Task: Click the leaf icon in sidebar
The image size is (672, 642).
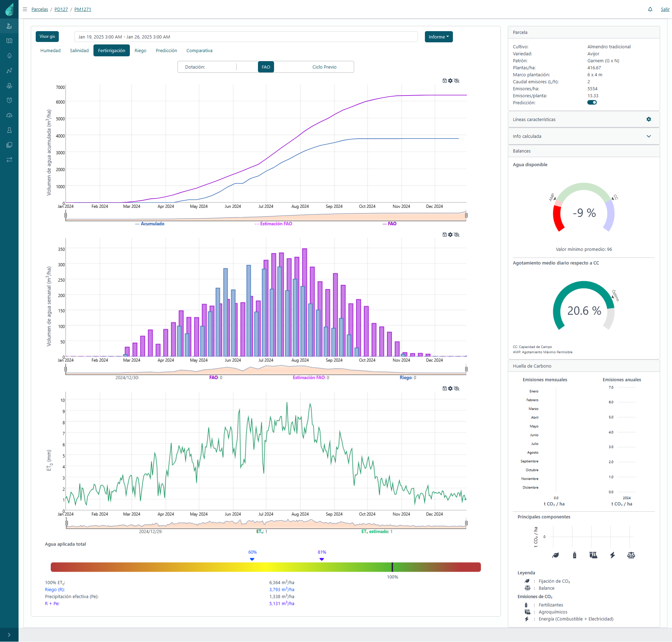Action: pos(9,56)
